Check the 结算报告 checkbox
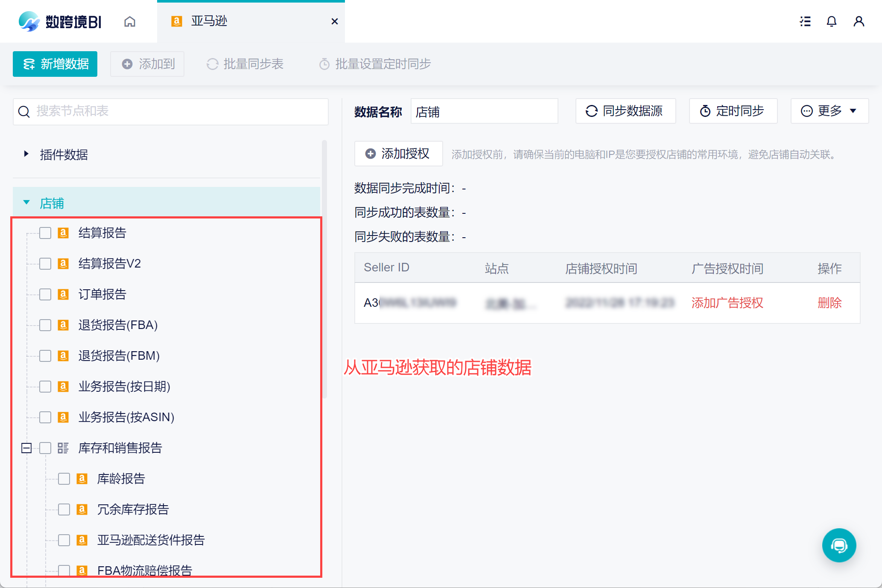The width and height of the screenshot is (882, 588). pyautogui.click(x=45, y=233)
